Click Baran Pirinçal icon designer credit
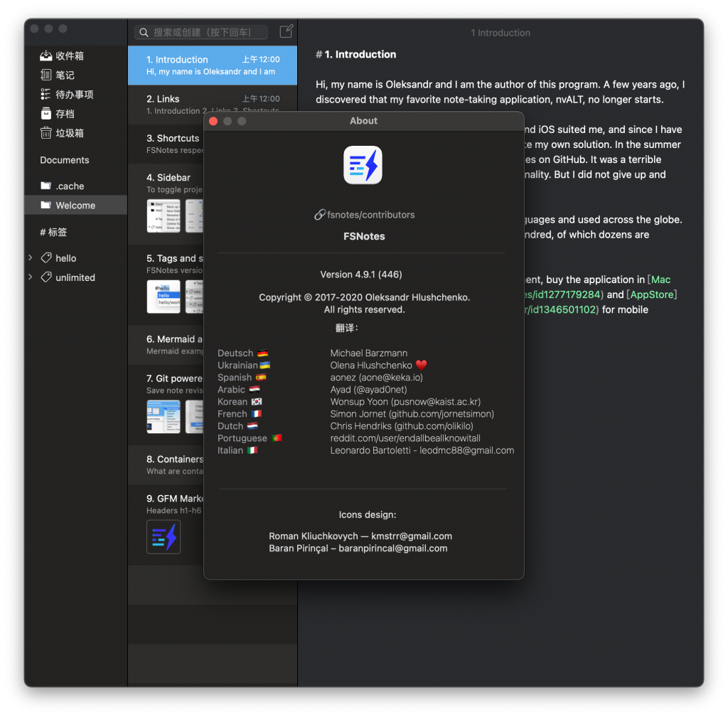The width and height of the screenshot is (728, 717). [x=358, y=548]
